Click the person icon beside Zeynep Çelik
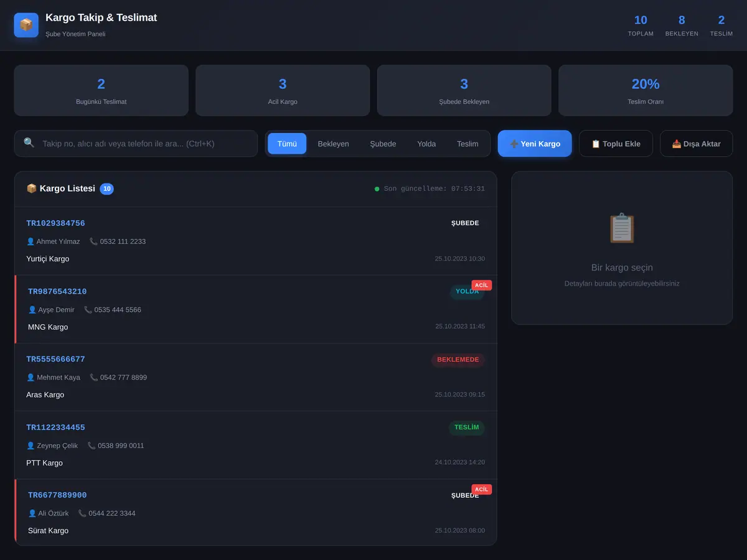 [x=31, y=446]
